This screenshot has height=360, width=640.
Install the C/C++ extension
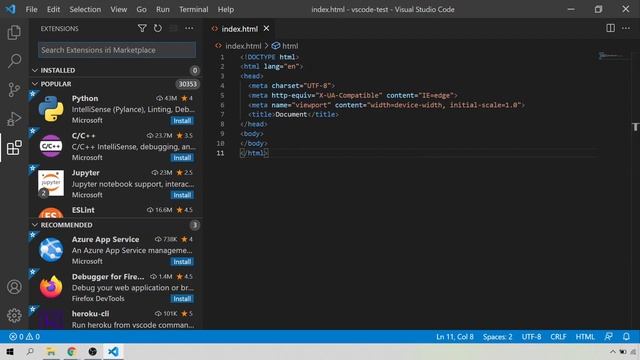(182, 158)
